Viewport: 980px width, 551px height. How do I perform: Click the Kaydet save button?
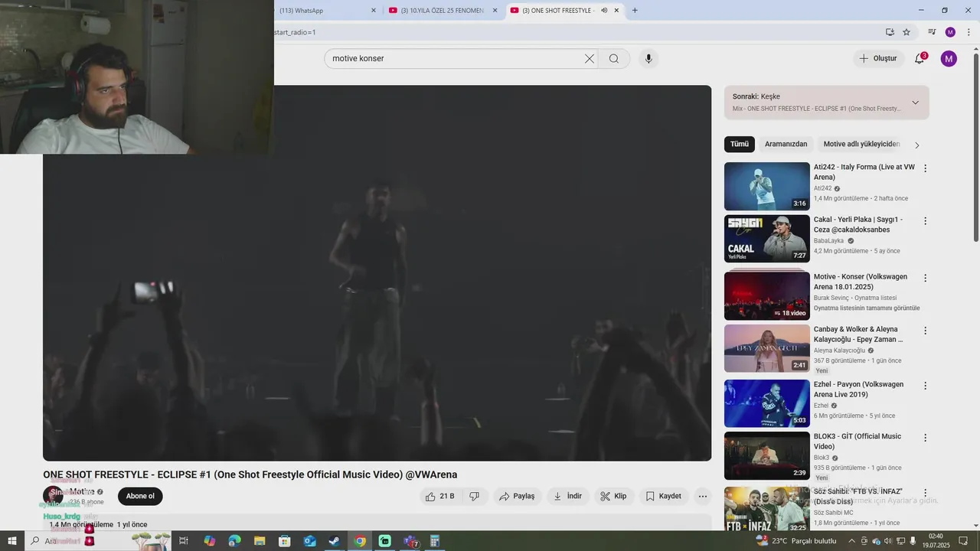663,496
